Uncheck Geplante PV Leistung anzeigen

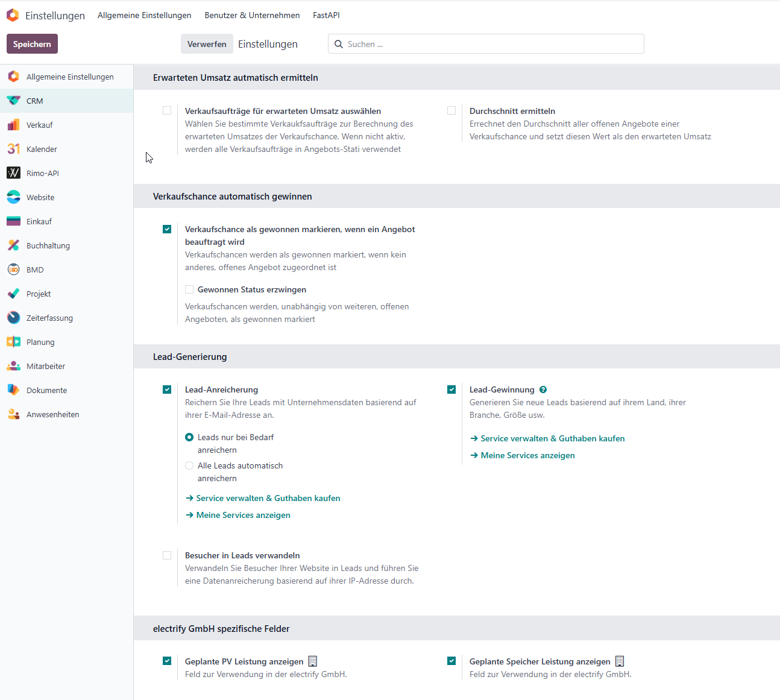coord(167,661)
